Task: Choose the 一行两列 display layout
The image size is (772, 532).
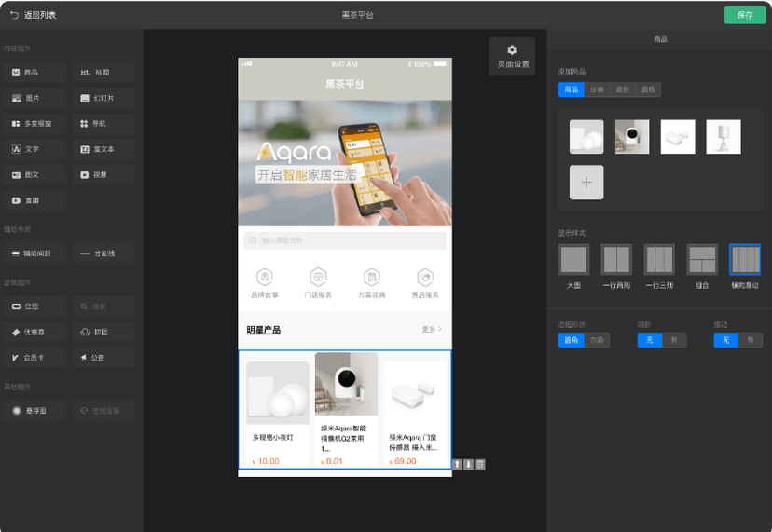Action: coord(616,266)
